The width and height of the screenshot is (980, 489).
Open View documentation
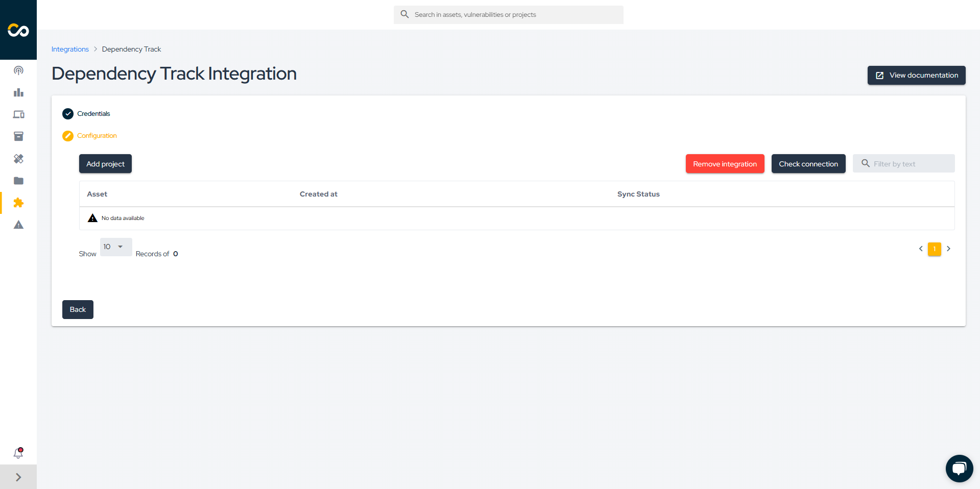(916, 75)
